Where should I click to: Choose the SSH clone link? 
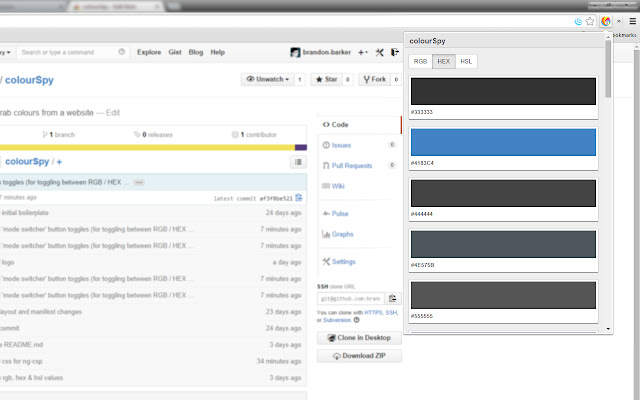click(391, 313)
